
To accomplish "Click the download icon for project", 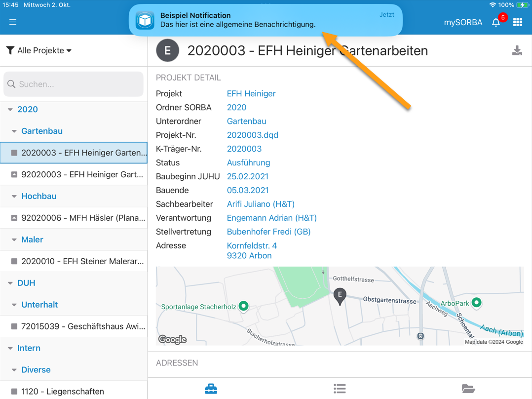I will pyautogui.click(x=517, y=51).
